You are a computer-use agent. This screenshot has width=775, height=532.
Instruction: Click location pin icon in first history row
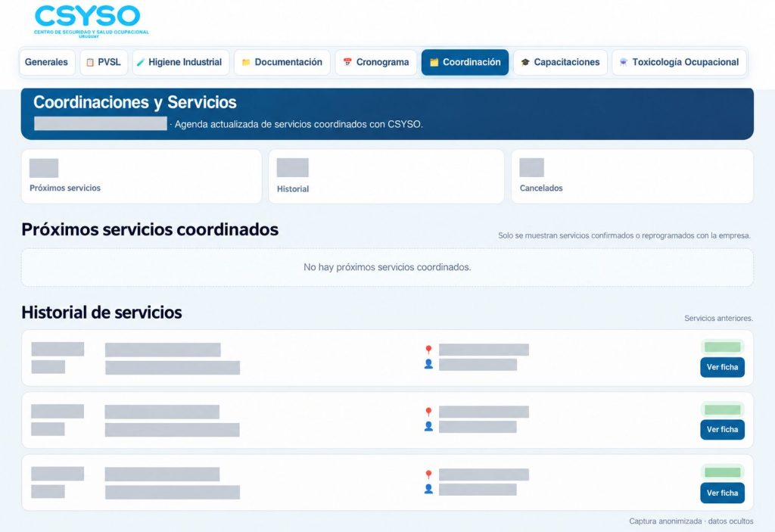tap(428, 350)
